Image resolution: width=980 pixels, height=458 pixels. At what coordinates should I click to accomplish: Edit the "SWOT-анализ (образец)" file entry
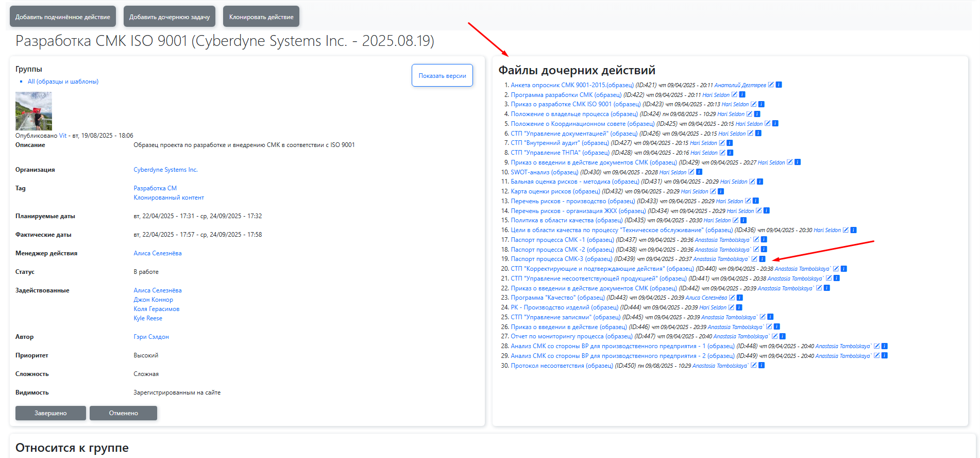coord(691,172)
